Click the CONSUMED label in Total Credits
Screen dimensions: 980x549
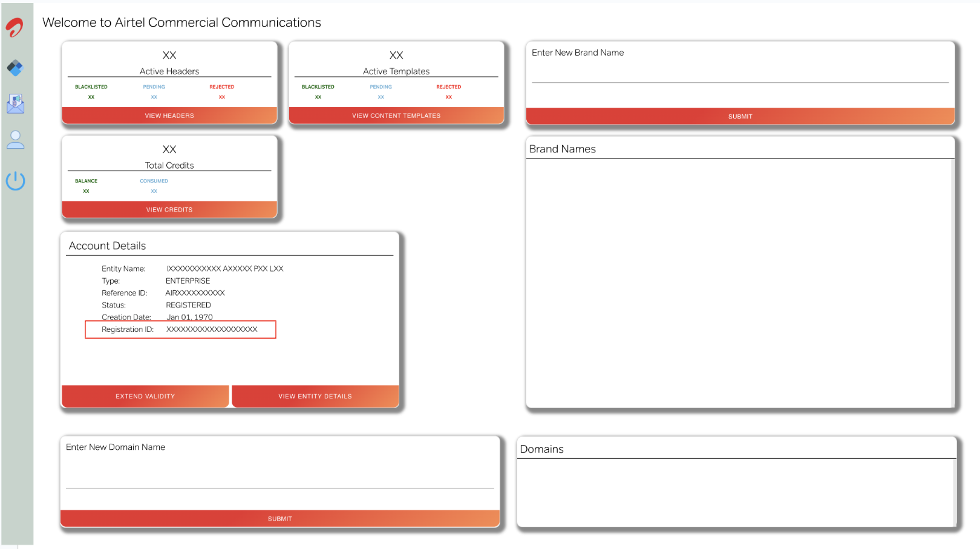pos(154,181)
